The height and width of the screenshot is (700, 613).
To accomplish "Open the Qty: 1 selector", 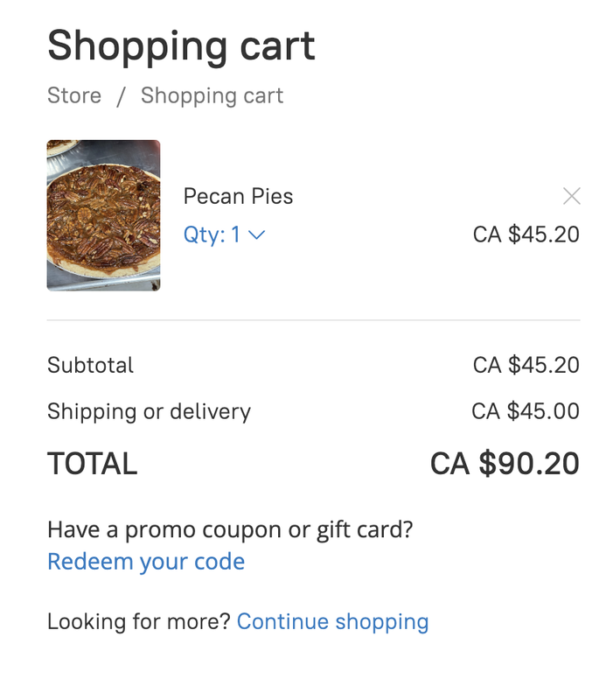I will [x=212, y=234].
